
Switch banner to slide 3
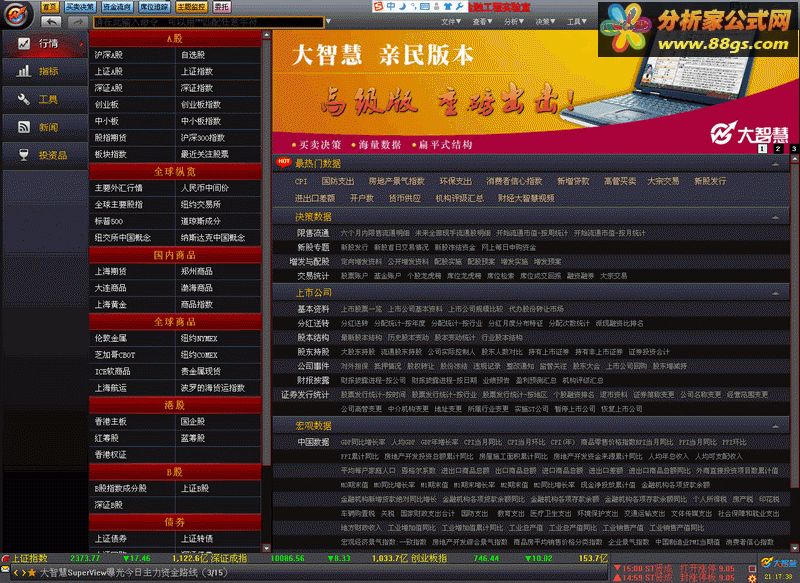[794, 148]
